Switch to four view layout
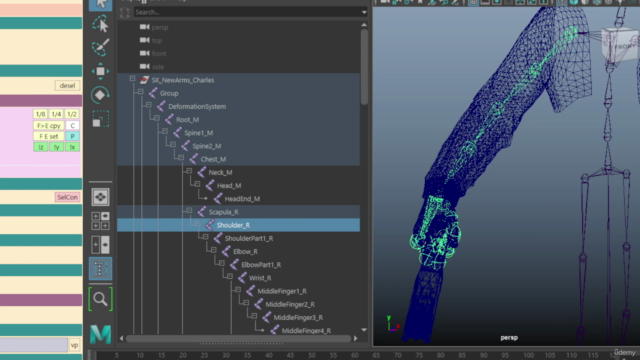Image resolution: width=640 pixels, height=360 pixels. pos(100,220)
